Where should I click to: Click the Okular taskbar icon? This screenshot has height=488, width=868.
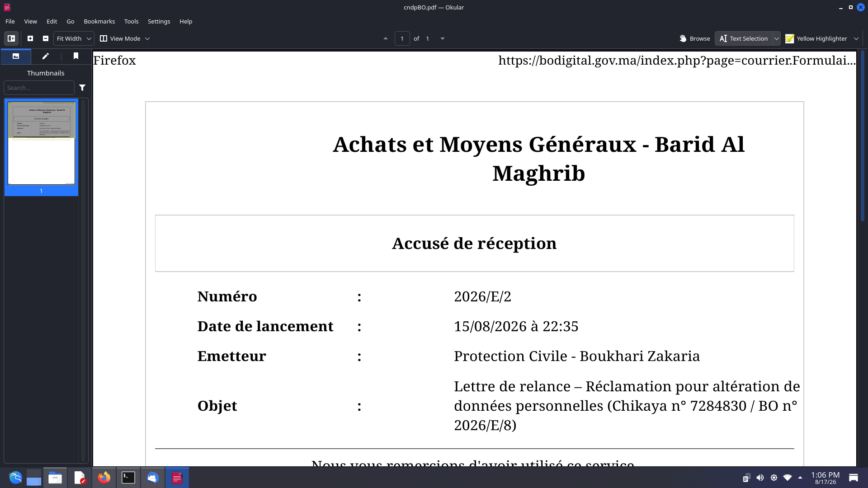click(x=177, y=478)
